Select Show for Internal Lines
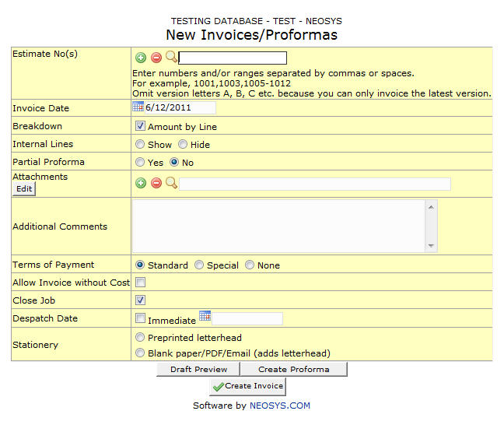 click(x=140, y=144)
